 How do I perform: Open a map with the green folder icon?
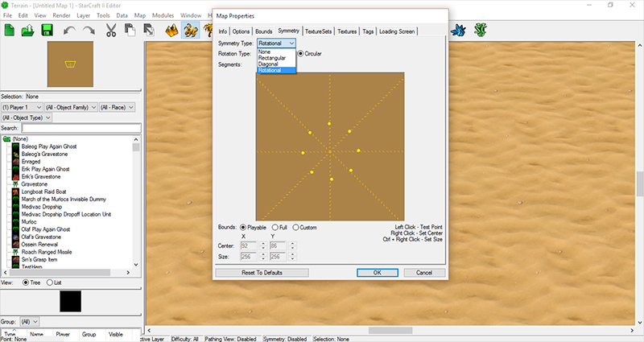tap(28, 31)
